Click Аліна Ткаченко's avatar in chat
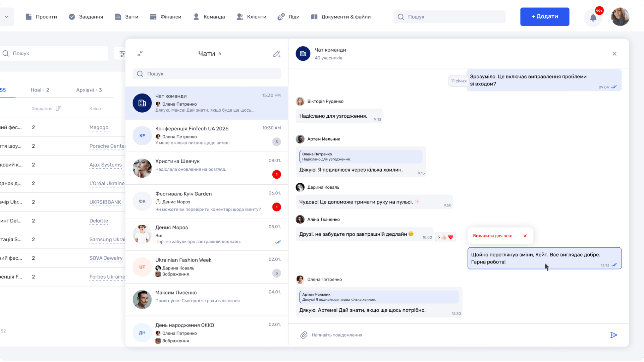 click(x=300, y=220)
